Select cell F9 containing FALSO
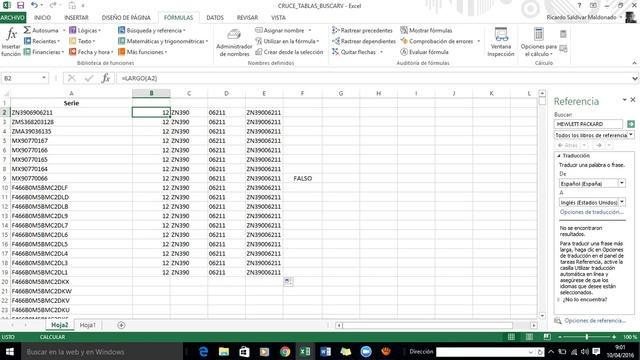The image size is (640, 360). [x=302, y=178]
